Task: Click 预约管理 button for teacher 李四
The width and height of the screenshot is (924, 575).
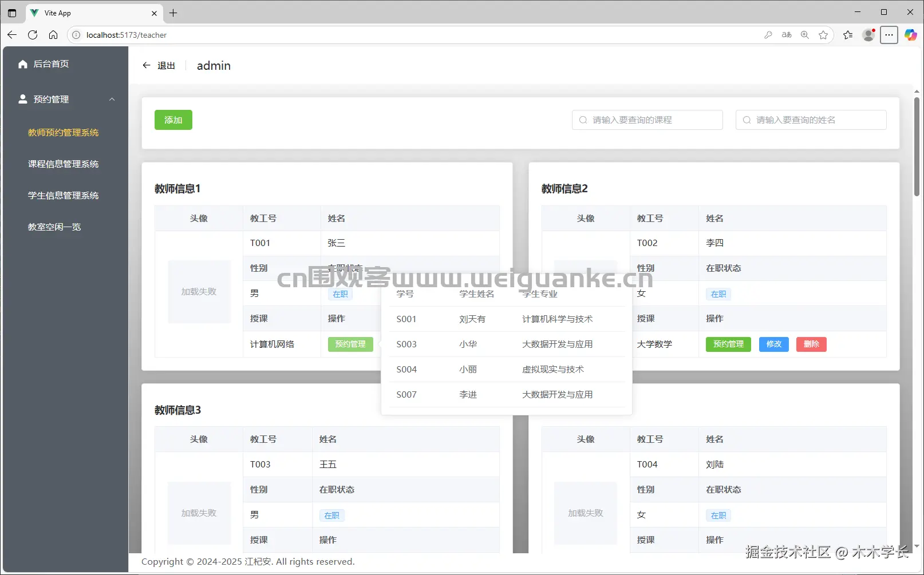Action: [728, 344]
